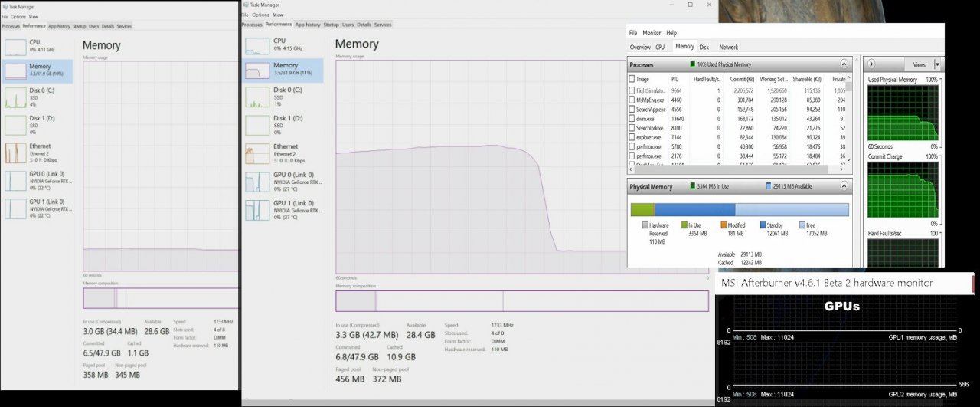Open the Views dropdown arrow
Screen dimensions: 980x407
coord(937,65)
